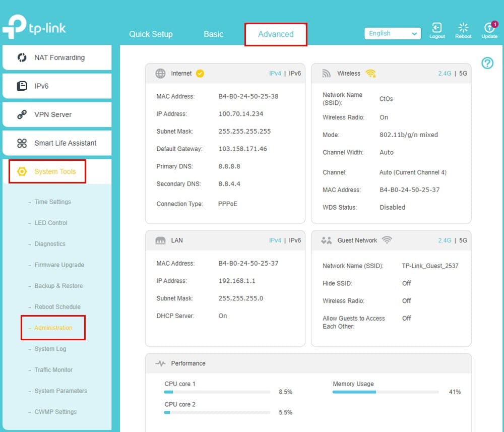Screen dimensions: 504x432
Task: Open CWMP Settings submenu item
Action: [55, 412]
